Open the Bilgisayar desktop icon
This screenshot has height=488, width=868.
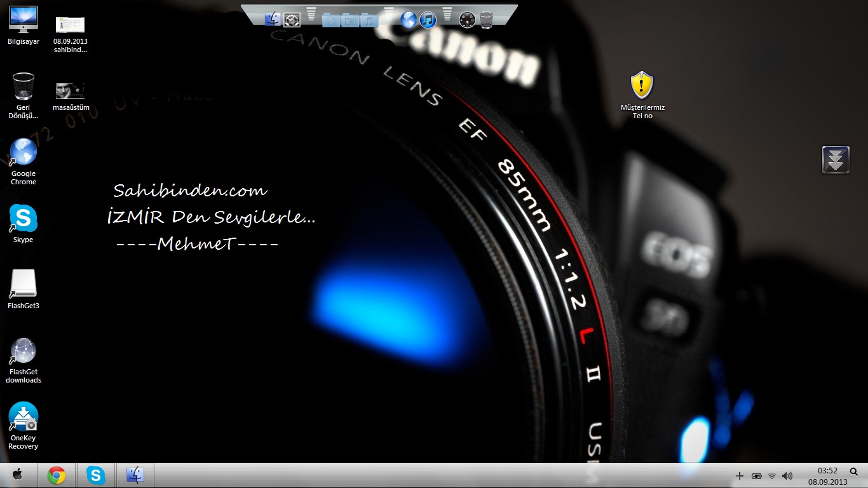pyautogui.click(x=24, y=25)
